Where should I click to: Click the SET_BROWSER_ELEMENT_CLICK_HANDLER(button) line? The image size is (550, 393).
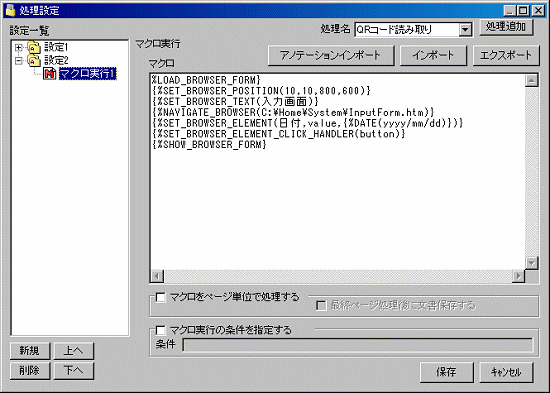click(x=279, y=134)
